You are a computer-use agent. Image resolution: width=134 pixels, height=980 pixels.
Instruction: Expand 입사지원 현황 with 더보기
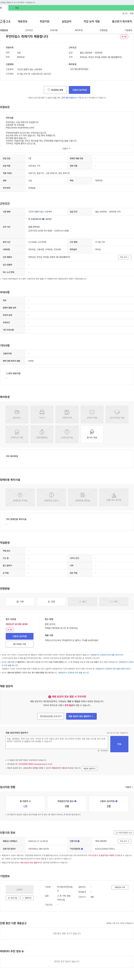(x=129, y=787)
